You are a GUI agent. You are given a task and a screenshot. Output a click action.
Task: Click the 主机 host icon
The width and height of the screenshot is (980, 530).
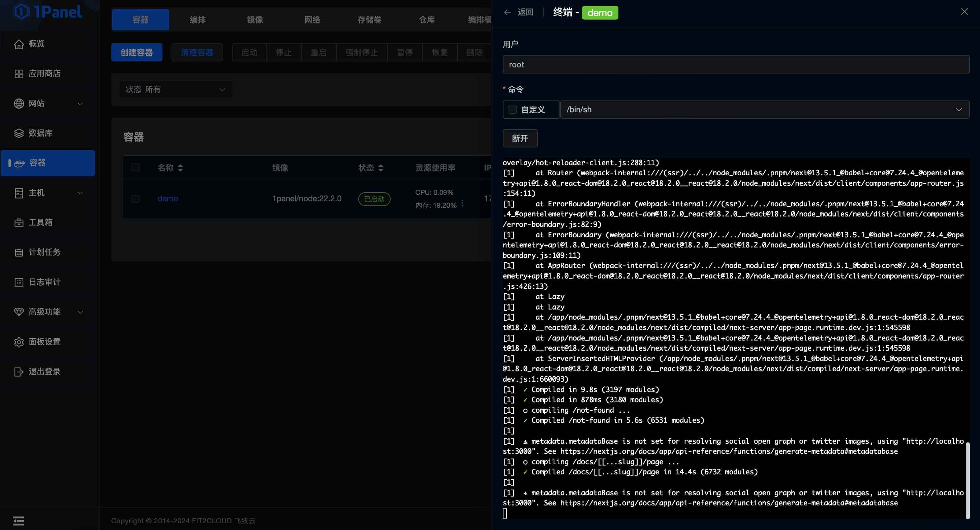coord(19,193)
